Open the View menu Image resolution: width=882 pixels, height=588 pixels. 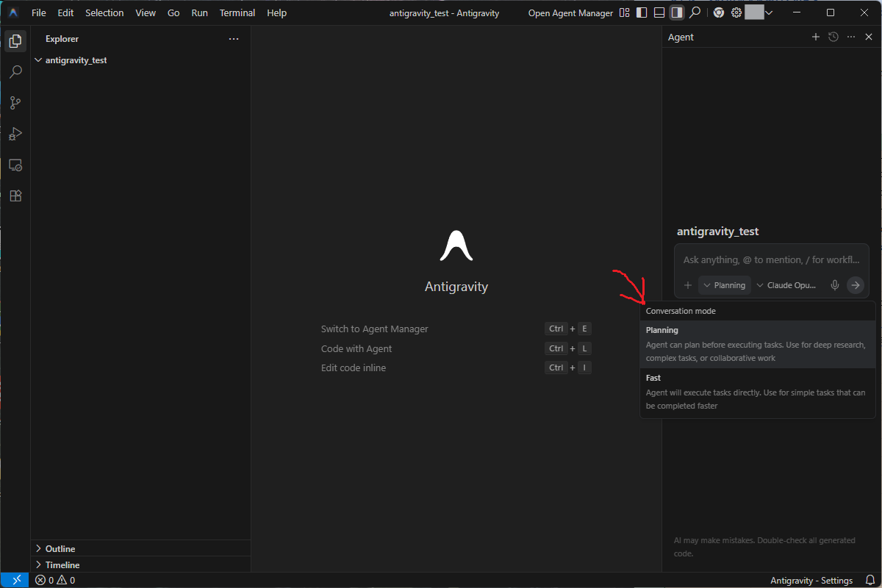[x=146, y=13]
